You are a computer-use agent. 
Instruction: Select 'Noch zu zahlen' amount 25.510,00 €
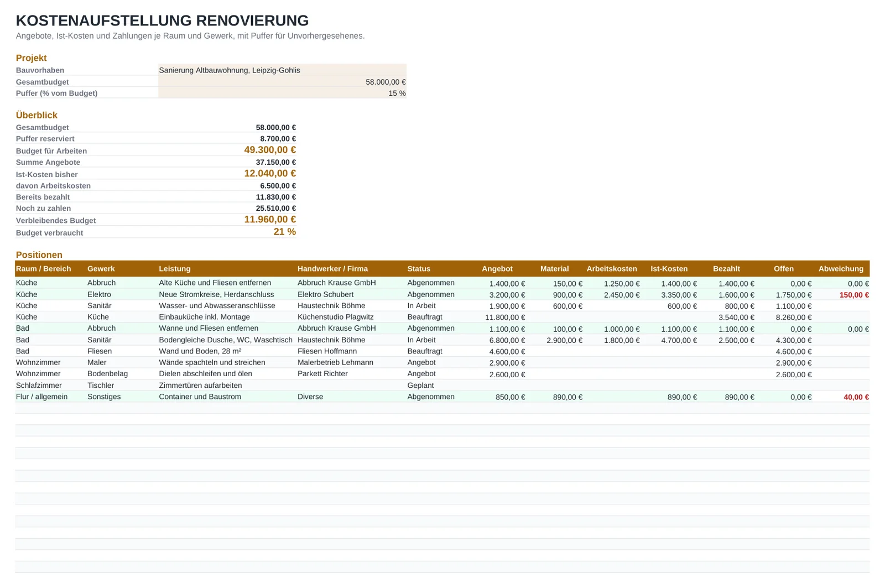[x=276, y=208]
